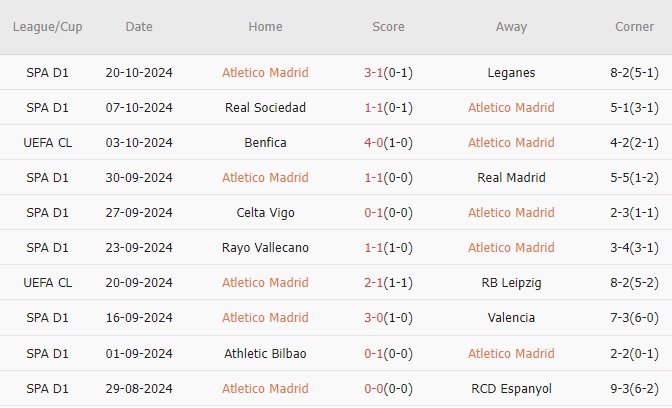This screenshot has width=672, height=408.
Task: Select Valencia in the Away column
Action: pos(511,317)
